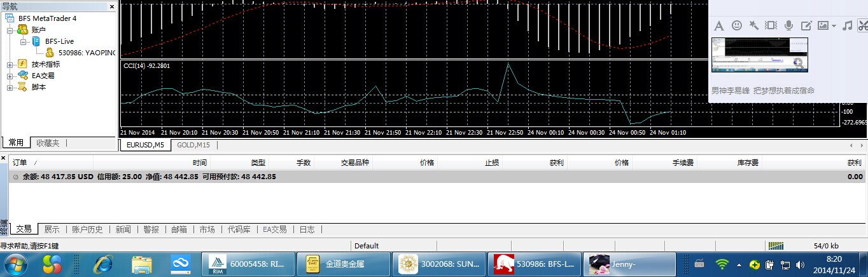868x277 pixels.
Task: Collapse the 账户 tree node
Action: (10, 30)
